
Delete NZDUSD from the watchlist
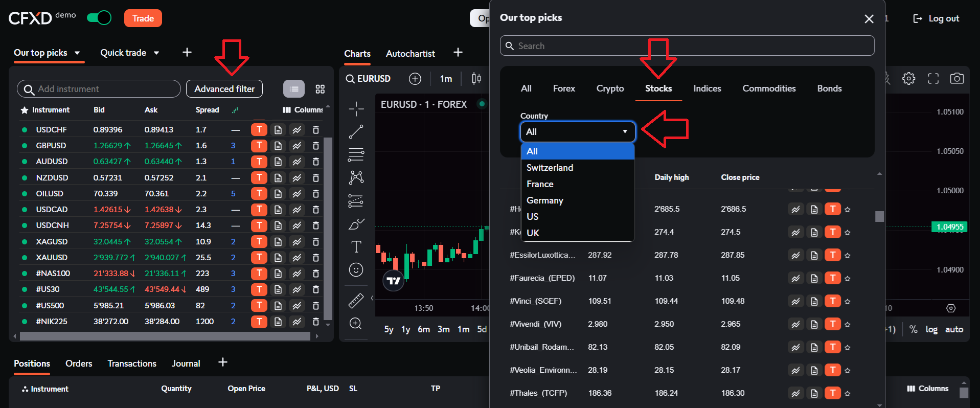tap(316, 178)
